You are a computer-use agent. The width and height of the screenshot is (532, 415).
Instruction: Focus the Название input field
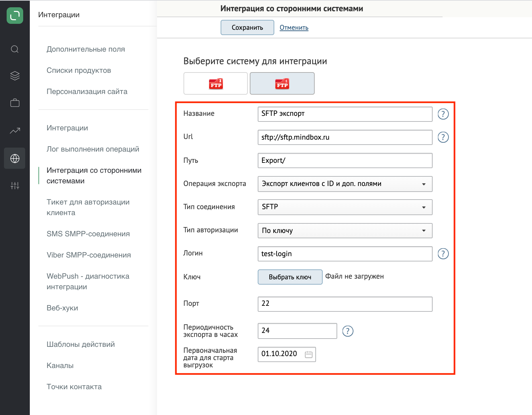pyautogui.click(x=345, y=114)
